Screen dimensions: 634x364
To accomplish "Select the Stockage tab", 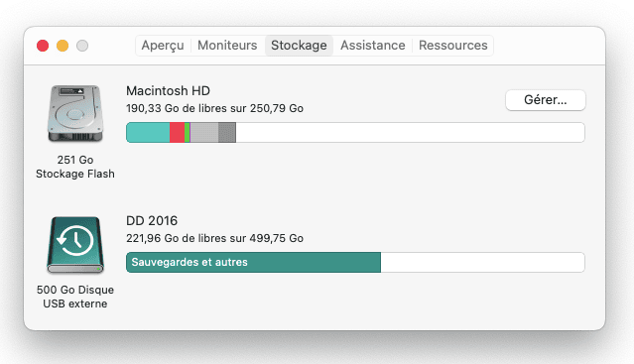I will (x=299, y=46).
